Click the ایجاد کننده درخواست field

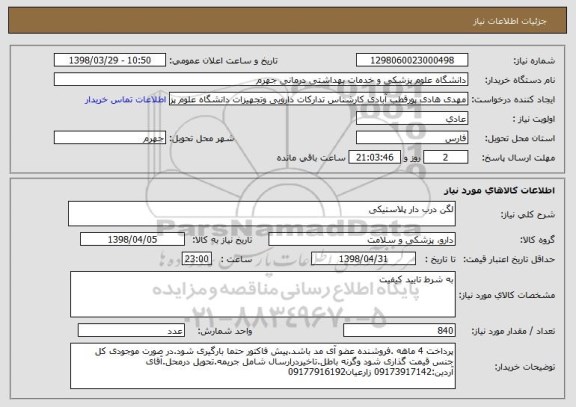tap(318, 99)
